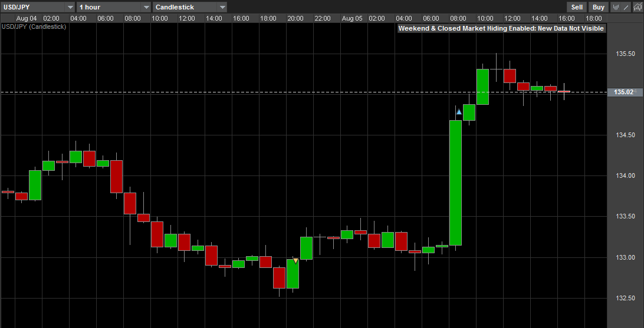Select the trend line drawing tool

[x=626, y=7]
